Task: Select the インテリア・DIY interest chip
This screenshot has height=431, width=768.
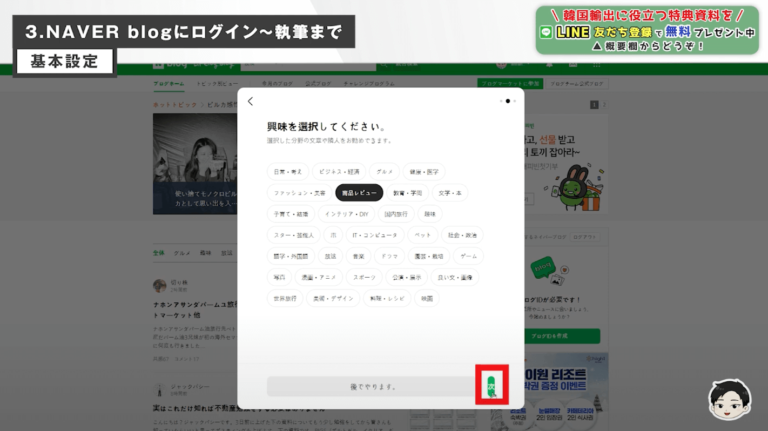Action: [x=346, y=214]
